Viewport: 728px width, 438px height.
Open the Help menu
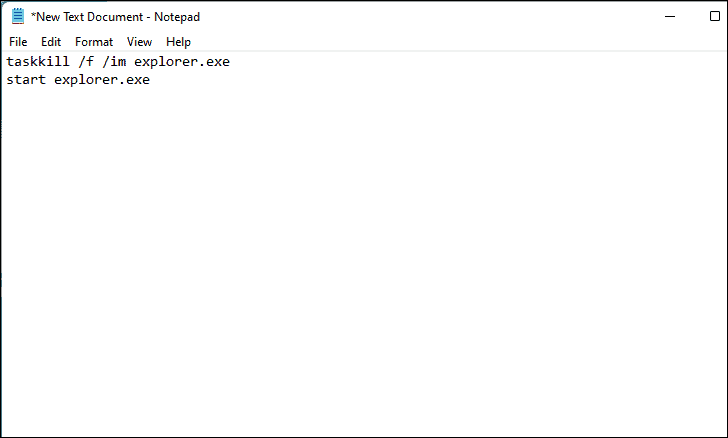coord(178,42)
